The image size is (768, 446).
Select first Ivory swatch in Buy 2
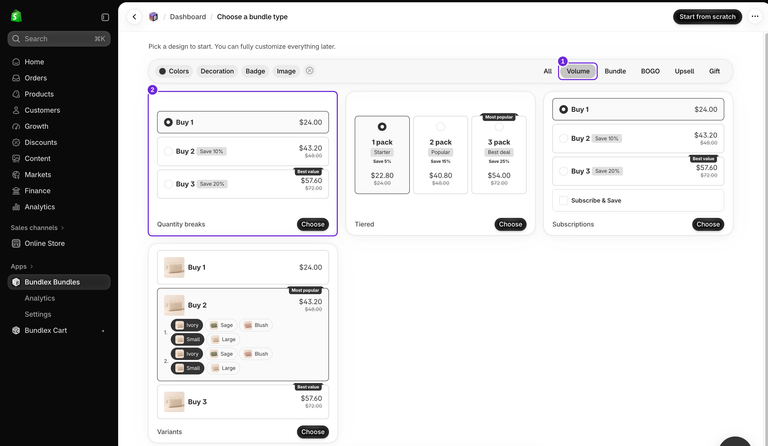click(x=187, y=325)
